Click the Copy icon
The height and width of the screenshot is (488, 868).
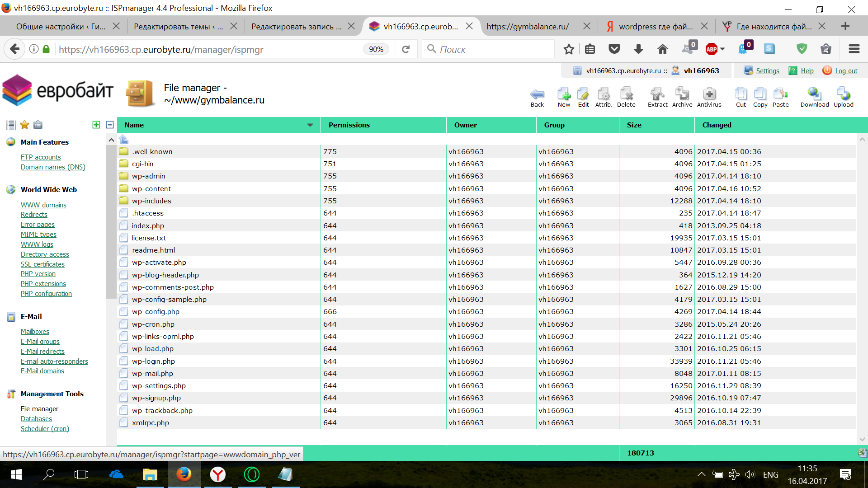760,97
